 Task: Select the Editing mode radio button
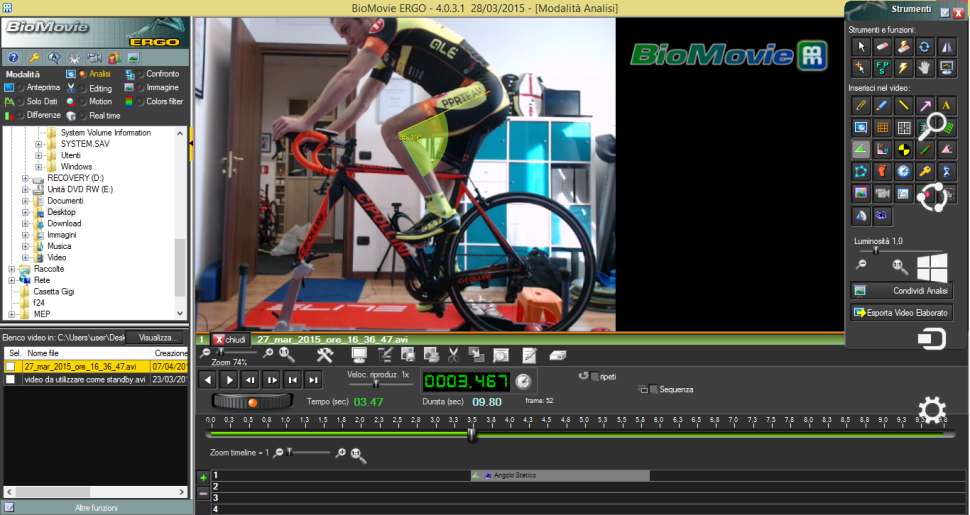click(x=82, y=88)
